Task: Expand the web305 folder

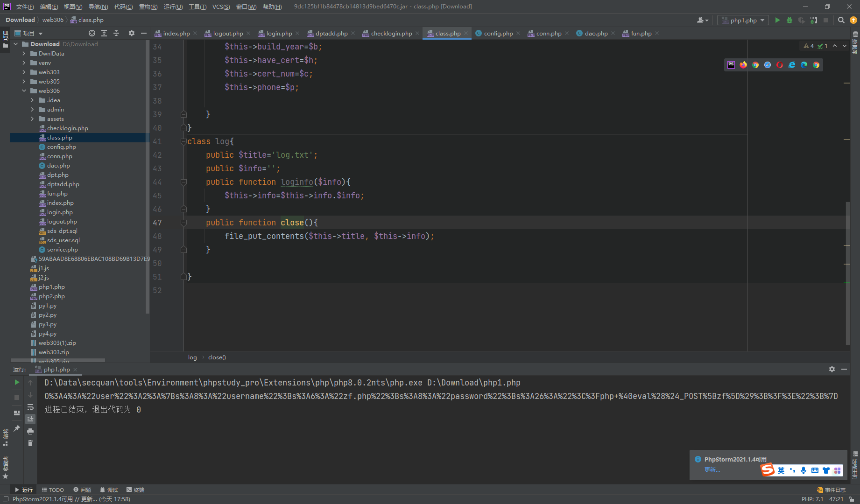Action: (24, 81)
